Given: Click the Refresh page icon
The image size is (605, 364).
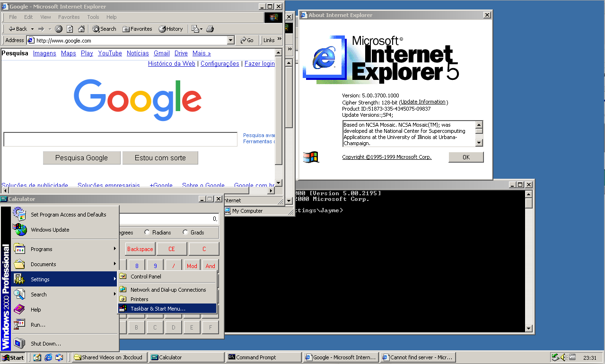Looking at the screenshot, I should (x=70, y=29).
